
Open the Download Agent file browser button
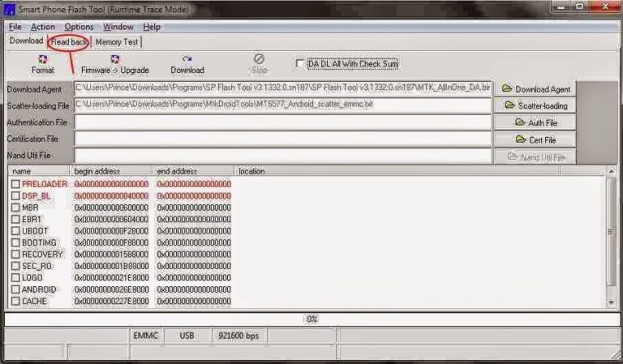pyautogui.click(x=535, y=89)
